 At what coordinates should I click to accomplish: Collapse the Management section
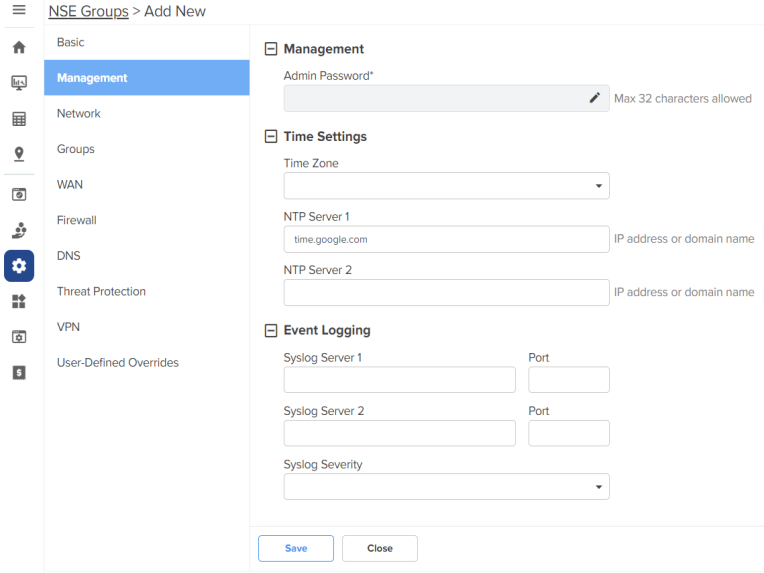(270, 49)
